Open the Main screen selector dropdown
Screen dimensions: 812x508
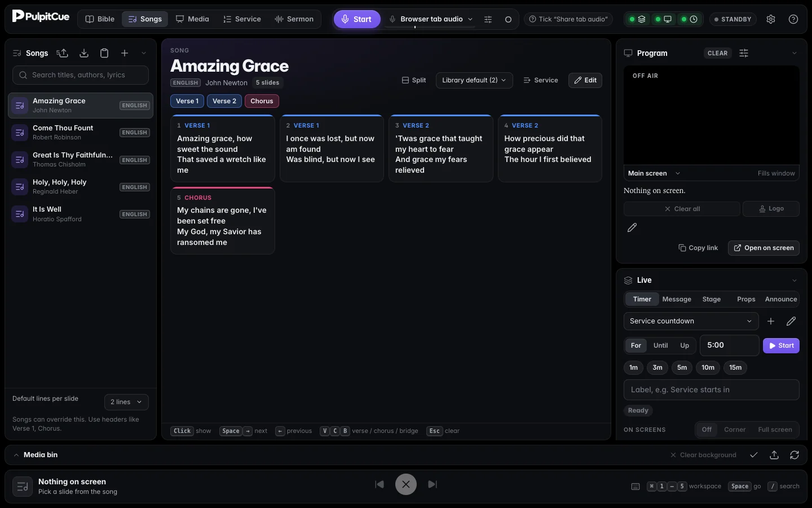(654, 173)
